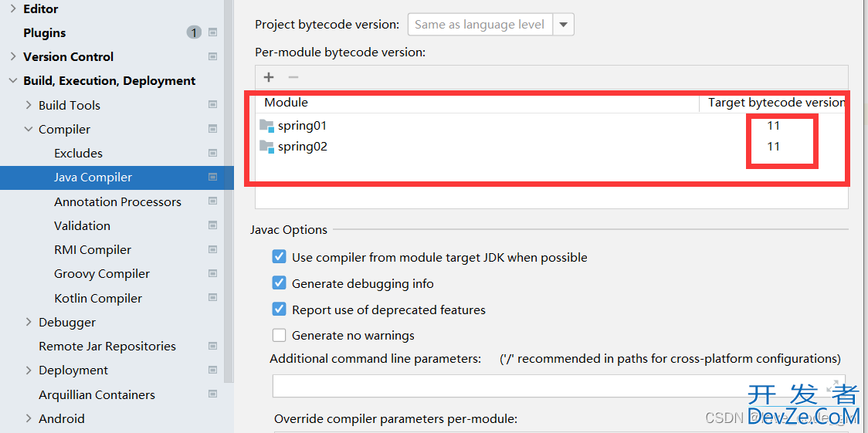The width and height of the screenshot is (868, 433).
Task: Click the project-level icon beside Excludes
Action: pos(212,153)
